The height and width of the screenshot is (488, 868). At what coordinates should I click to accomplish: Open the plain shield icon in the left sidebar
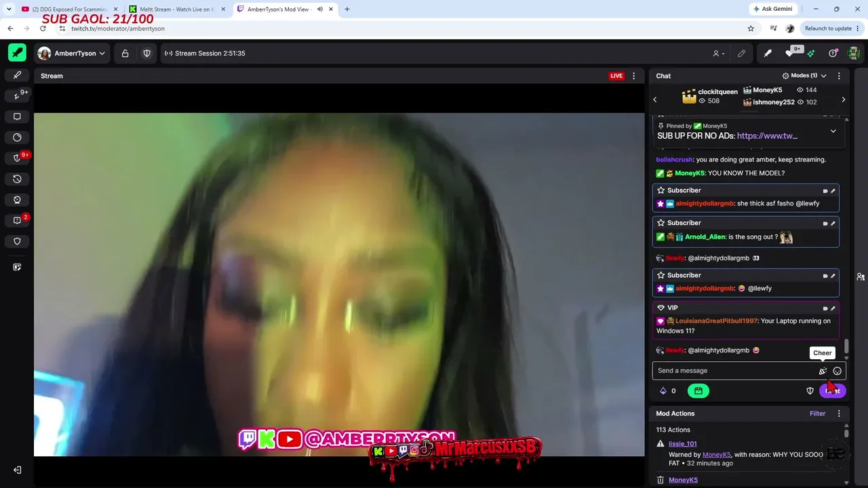17,241
